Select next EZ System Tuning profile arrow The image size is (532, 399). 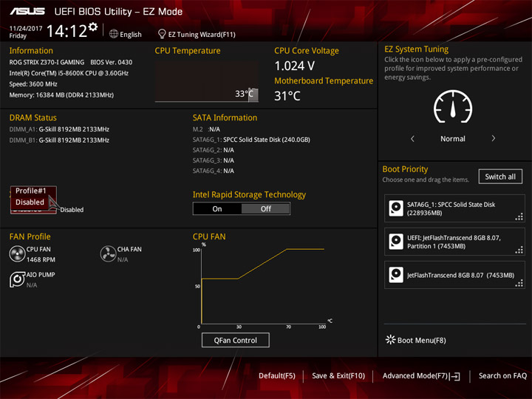pos(494,138)
